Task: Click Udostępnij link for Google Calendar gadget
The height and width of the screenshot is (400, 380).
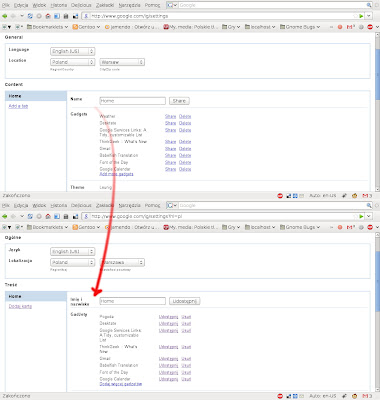Action: click(168, 379)
